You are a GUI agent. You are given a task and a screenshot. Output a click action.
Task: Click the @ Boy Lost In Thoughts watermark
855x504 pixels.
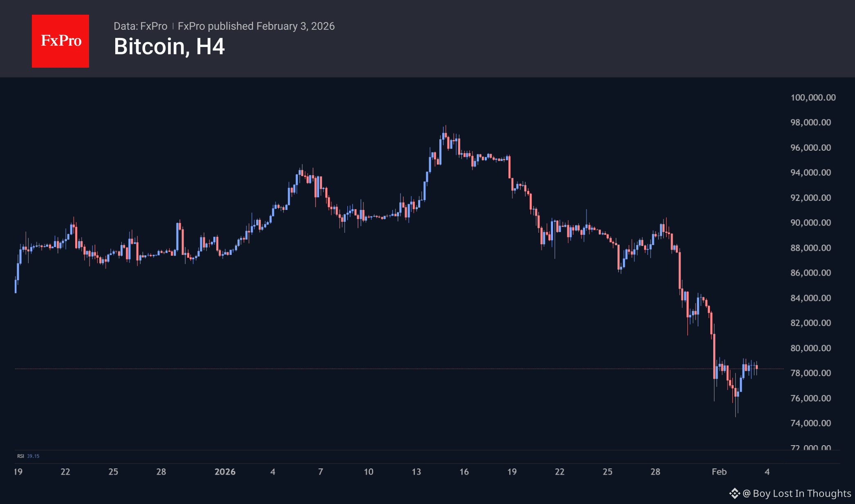(x=797, y=493)
